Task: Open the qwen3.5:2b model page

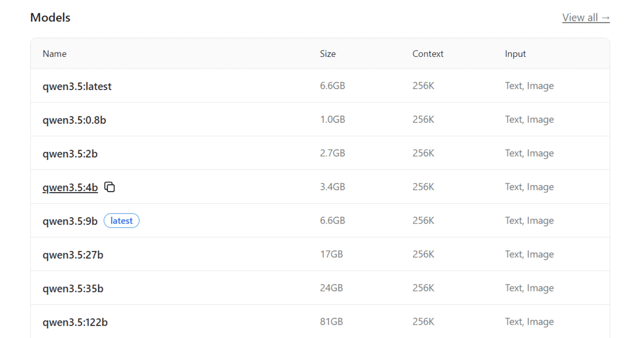Action: tap(70, 154)
